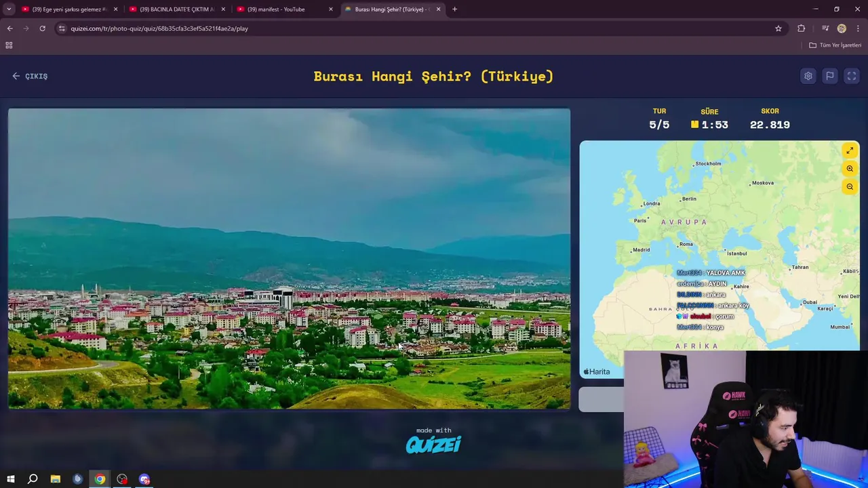Switch to the Ege yeni şarkısı YouTube tab

69,9
